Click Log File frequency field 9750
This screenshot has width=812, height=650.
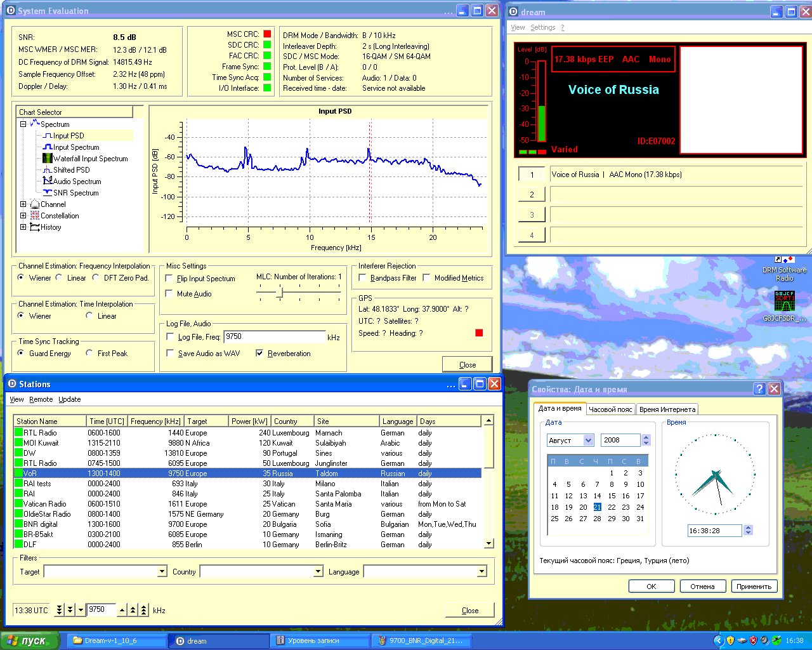pyautogui.click(x=274, y=336)
